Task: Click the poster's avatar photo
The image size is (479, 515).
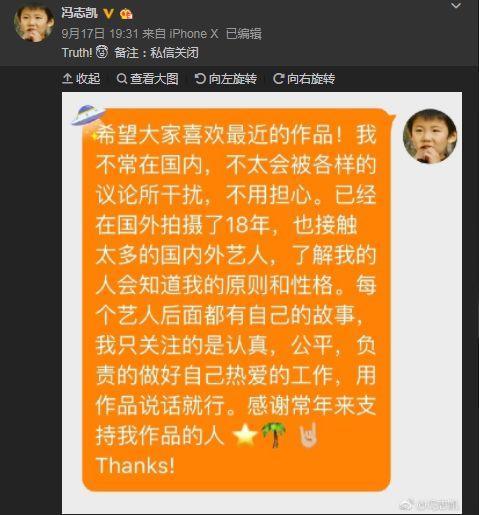Action: (33, 22)
